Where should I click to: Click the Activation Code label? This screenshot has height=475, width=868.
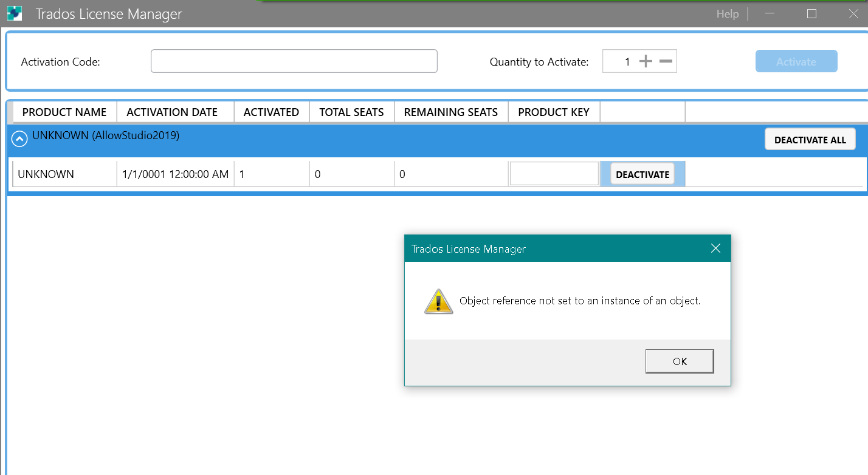coord(60,61)
